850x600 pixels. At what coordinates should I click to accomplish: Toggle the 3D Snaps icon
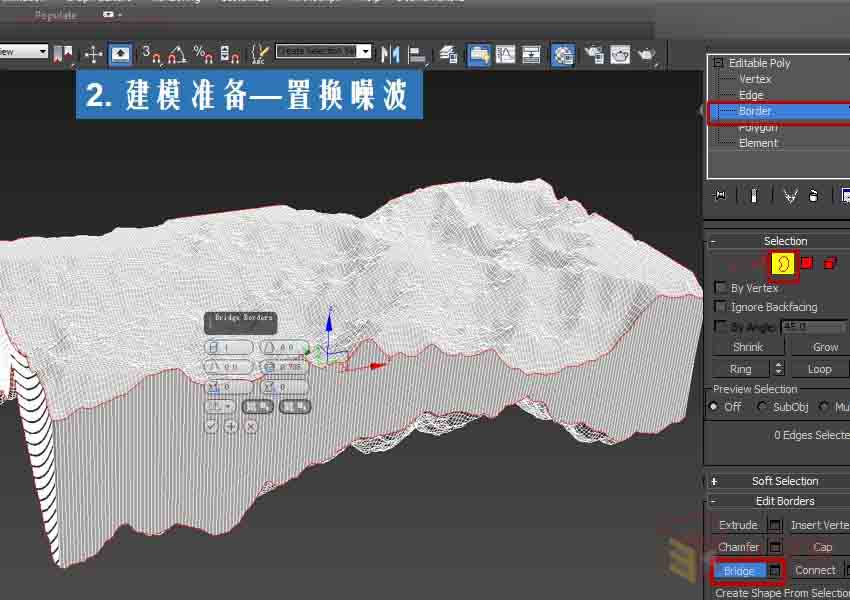(151, 53)
